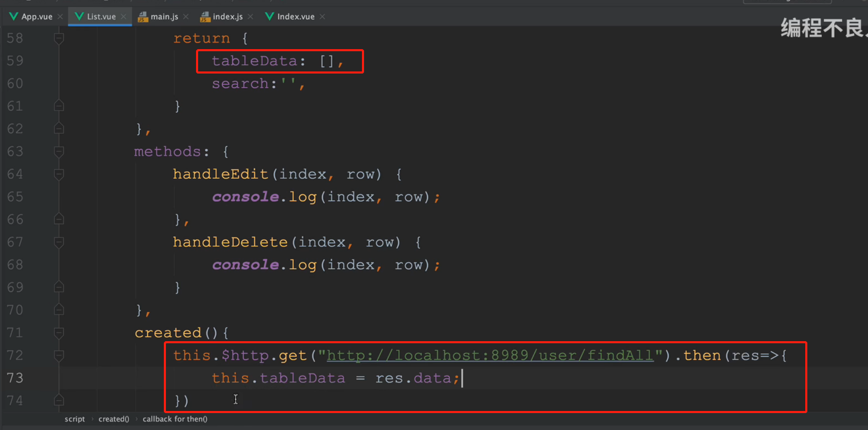Click 'this.tableData' on line 73
Screen dimensions: 868x430
tap(279, 378)
